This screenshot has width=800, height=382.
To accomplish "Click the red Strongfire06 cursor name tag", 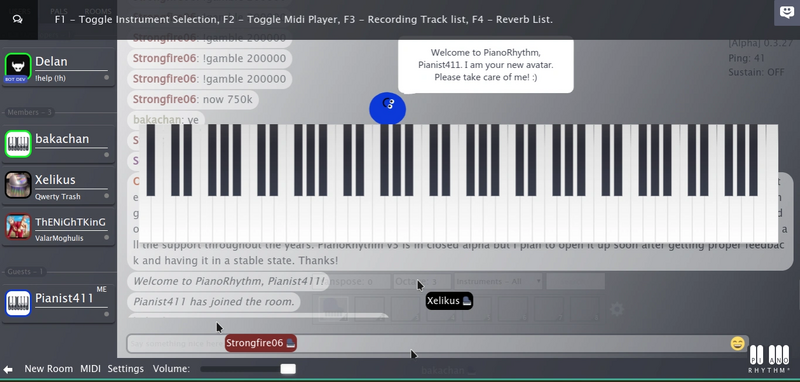I will coord(260,343).
